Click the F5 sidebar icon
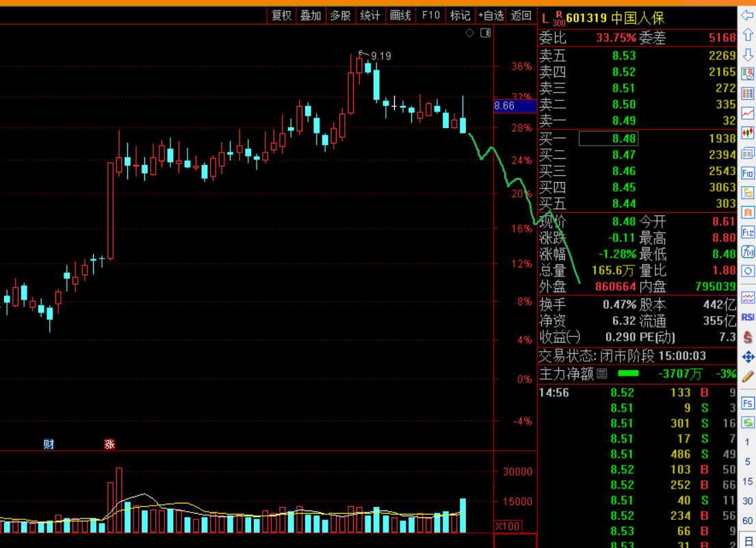Image resolution: width=756 pixels, height=548 pixels. (x=748, y=403)
